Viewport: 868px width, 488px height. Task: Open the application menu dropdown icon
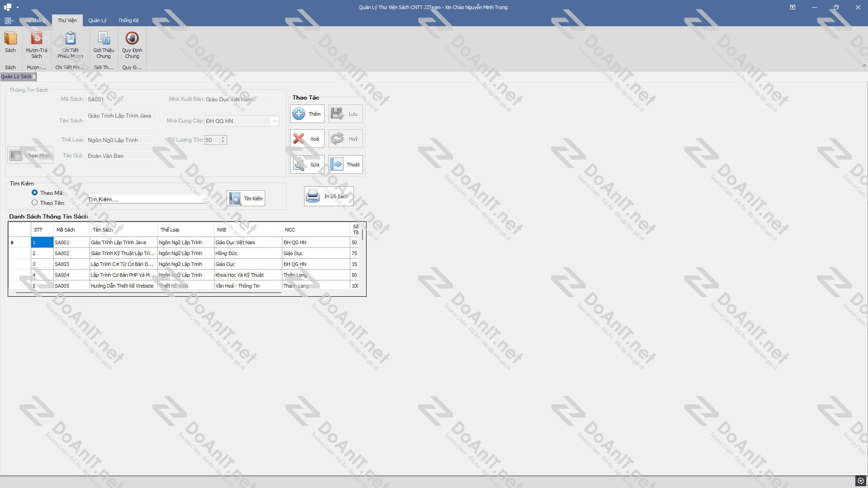tap(9, 21)
